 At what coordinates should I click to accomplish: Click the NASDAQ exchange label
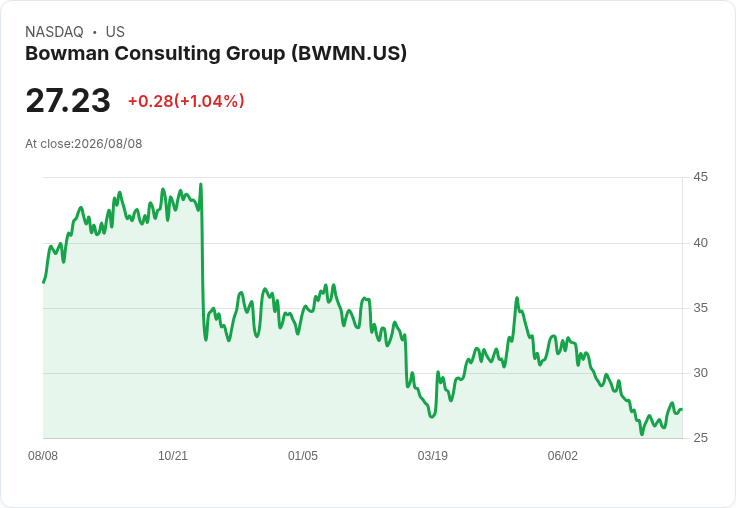pyautogui.click(x=54, y=32)
